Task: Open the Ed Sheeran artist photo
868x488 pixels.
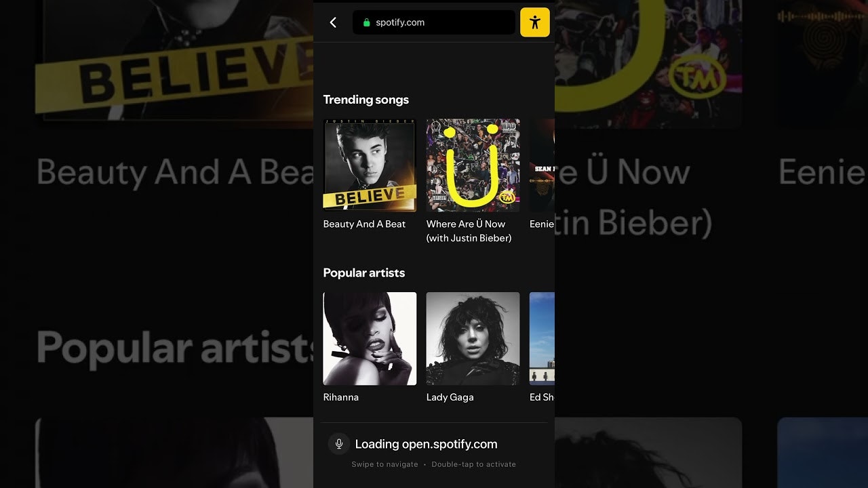Action: [x=542, y=339]
